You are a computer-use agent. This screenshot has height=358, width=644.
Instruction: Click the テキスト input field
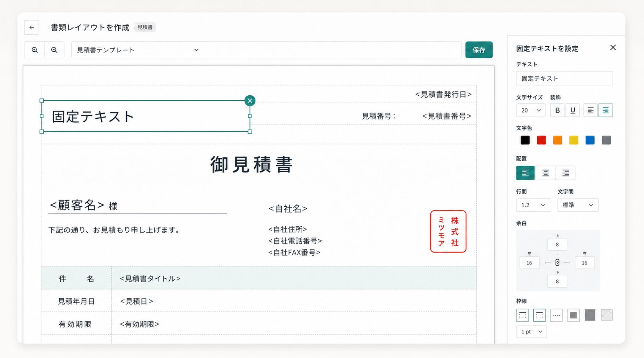pyautogui.click(x=564, y=78)
